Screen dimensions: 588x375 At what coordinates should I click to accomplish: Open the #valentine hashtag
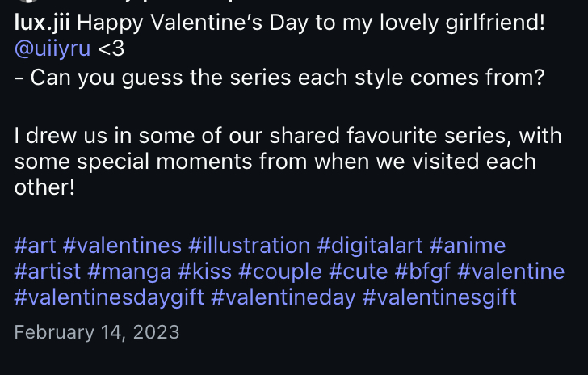tap(511, 272)
